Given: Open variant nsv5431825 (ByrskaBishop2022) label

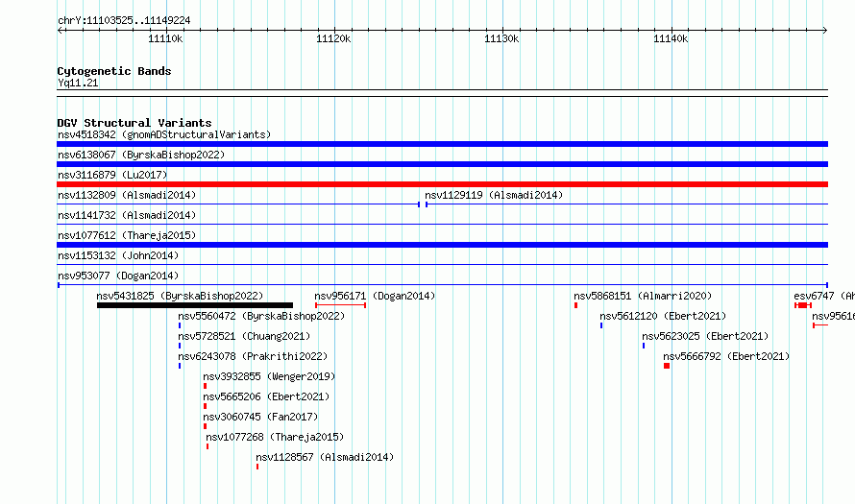Looking at the screenshot, I should (180, 296).
